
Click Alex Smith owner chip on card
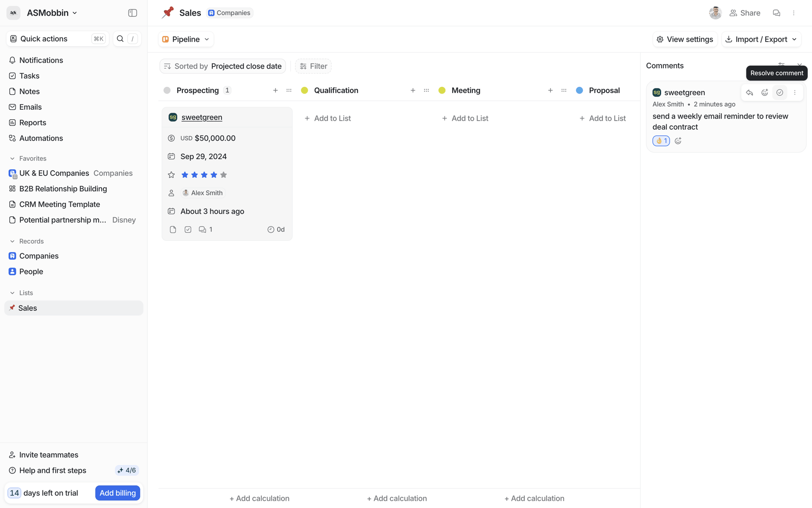coord(203,193)
